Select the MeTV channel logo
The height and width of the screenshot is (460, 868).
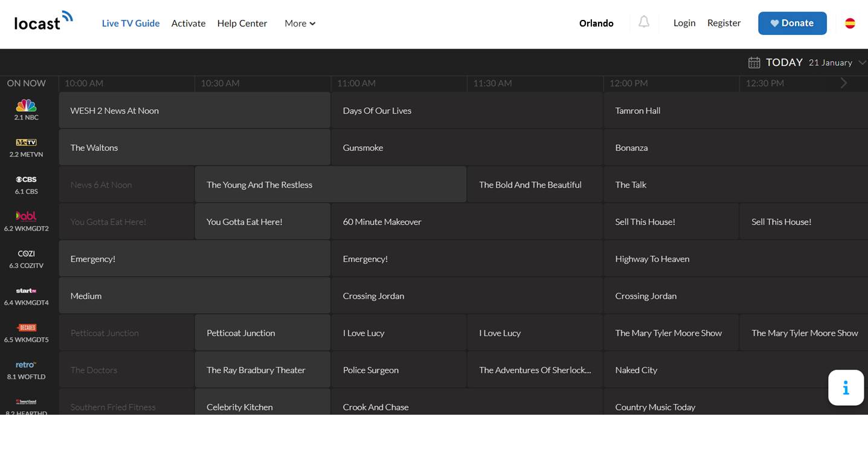pos(26,142)
